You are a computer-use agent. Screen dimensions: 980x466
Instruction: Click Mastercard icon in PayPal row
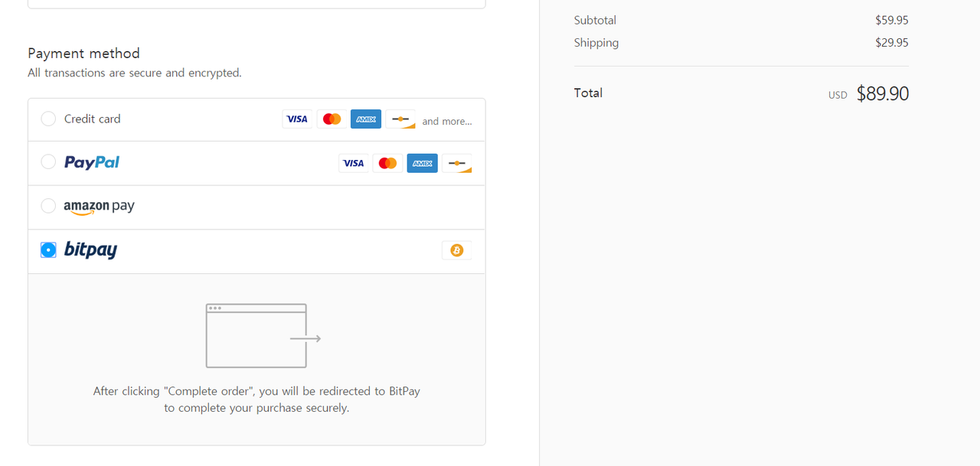[x=388, y=163]
